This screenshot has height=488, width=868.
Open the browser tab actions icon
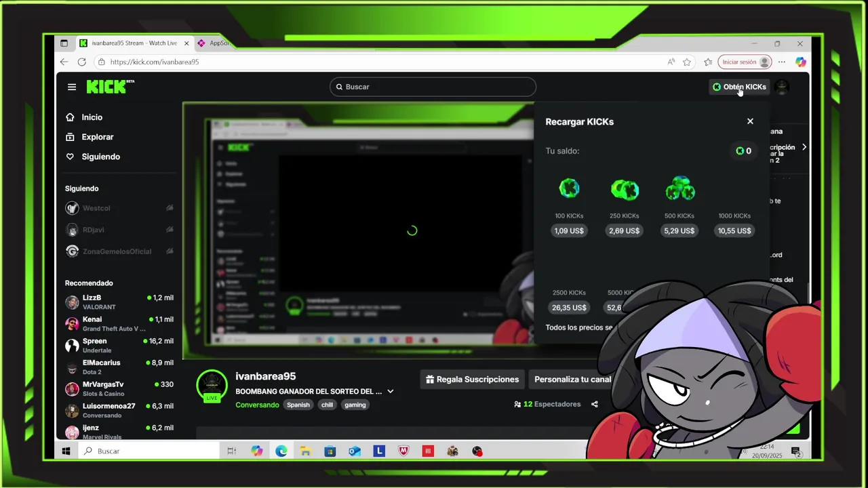tap(64, 43)
